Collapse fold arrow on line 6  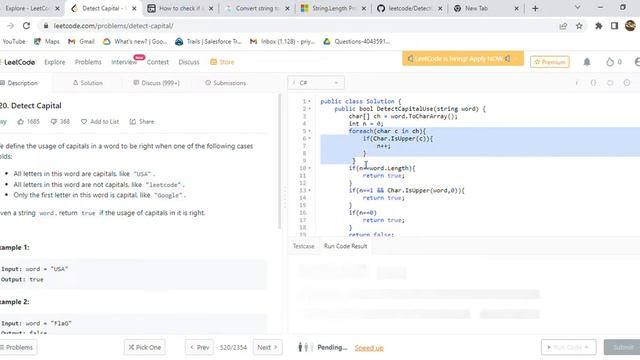(309, 138)
